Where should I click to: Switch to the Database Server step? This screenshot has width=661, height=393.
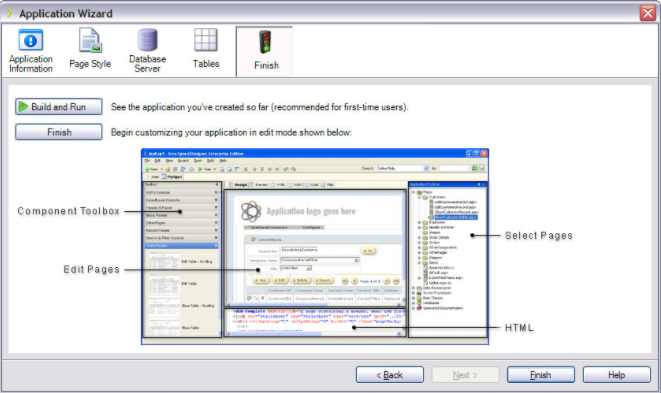click(x=147, y=51)
